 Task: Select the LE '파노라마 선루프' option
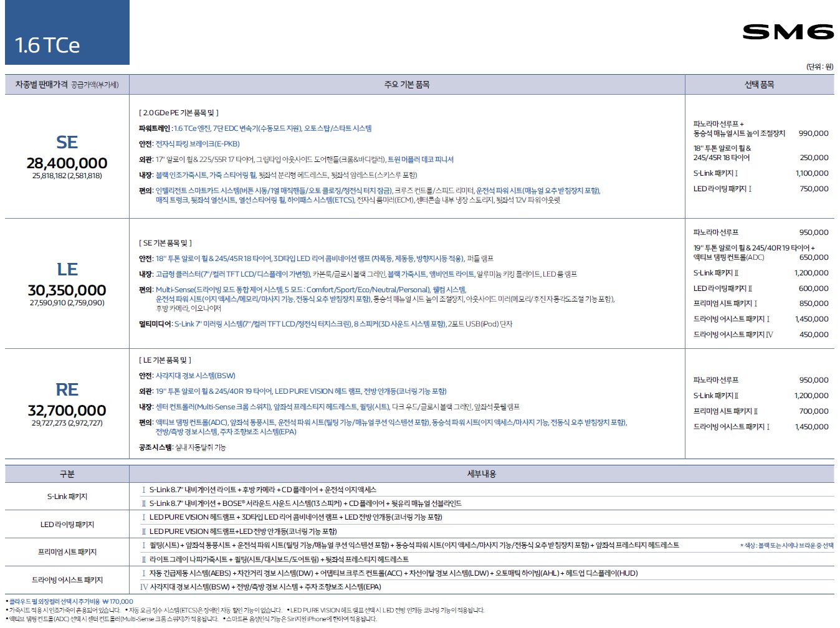pyautogui.click(x=715, y=232)
